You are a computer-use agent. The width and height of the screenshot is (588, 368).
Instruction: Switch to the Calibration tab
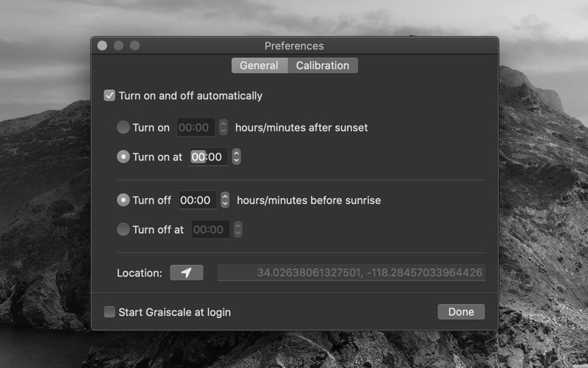pyautogui.click(x=322, y=66)
